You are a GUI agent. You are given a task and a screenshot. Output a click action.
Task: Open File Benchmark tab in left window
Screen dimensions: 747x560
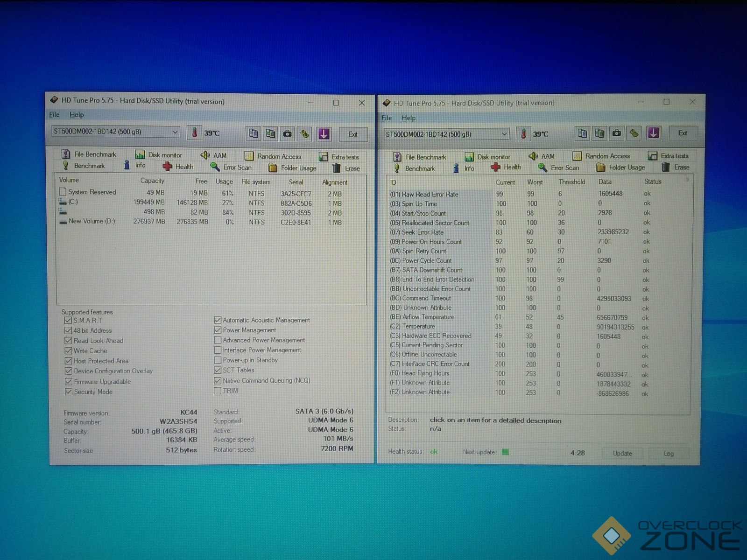coord(89,154)
